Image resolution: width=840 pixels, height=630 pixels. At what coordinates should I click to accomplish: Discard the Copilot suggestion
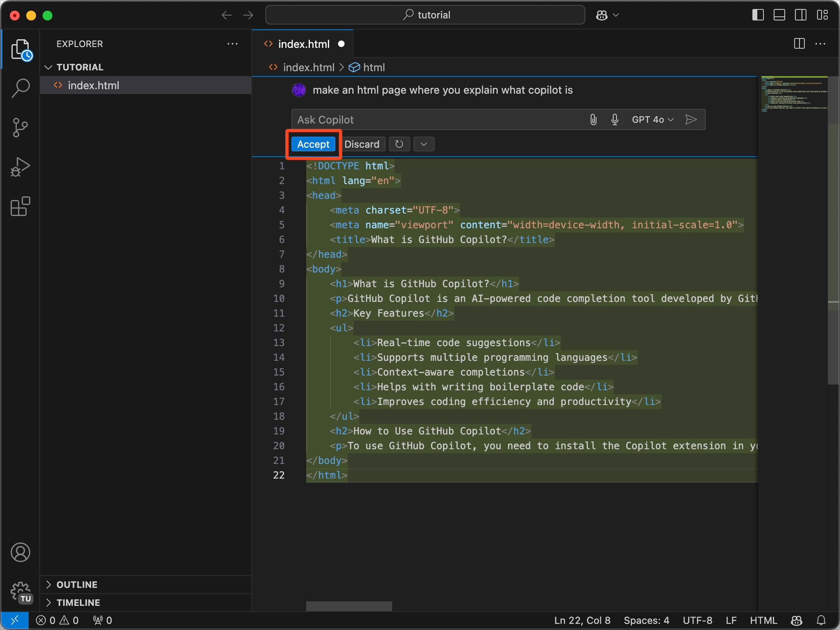[362, 144]
